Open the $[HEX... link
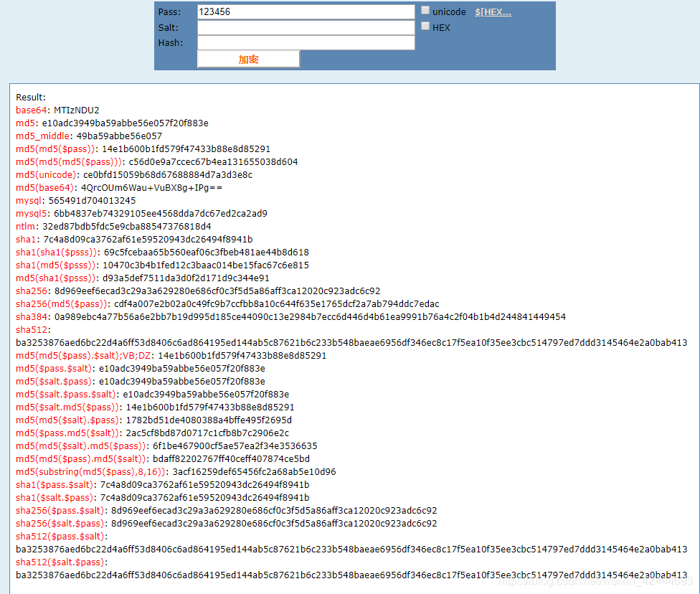The image size is (700, 594). (x=493, y=12)
